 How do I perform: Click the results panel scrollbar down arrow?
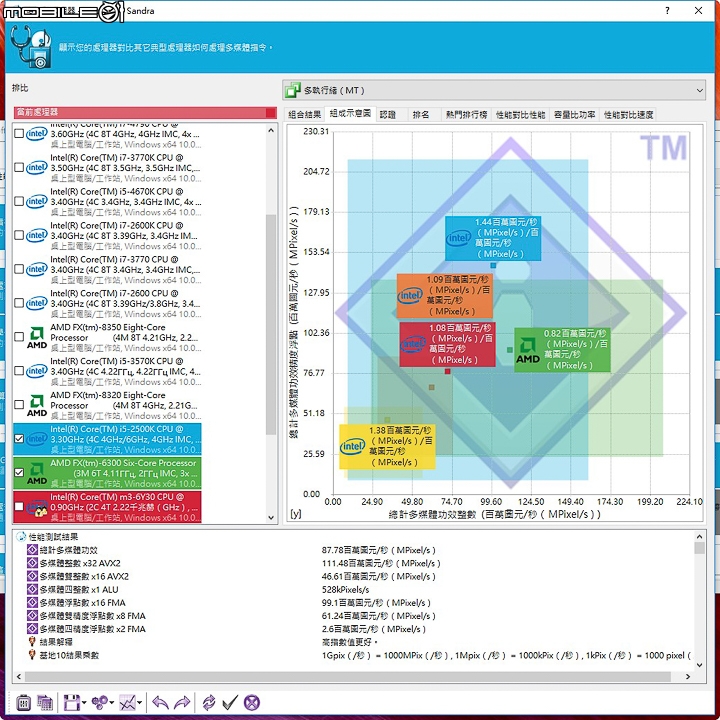coord(699,665)
